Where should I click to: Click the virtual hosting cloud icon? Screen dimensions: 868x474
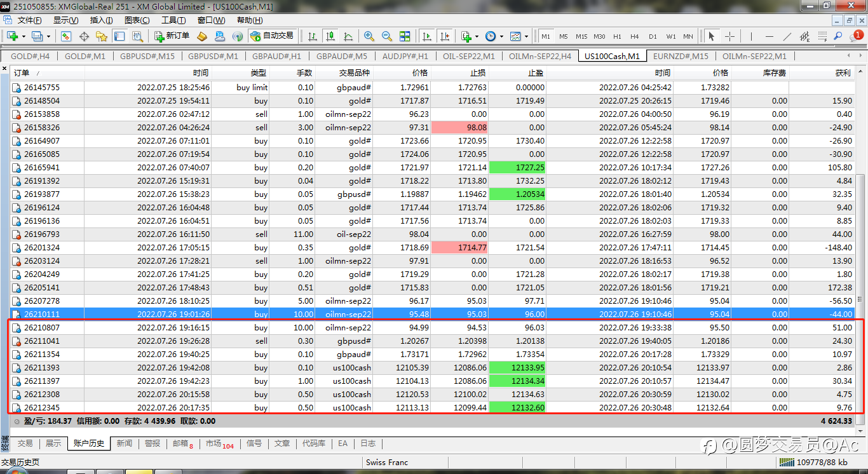point(220,36)
